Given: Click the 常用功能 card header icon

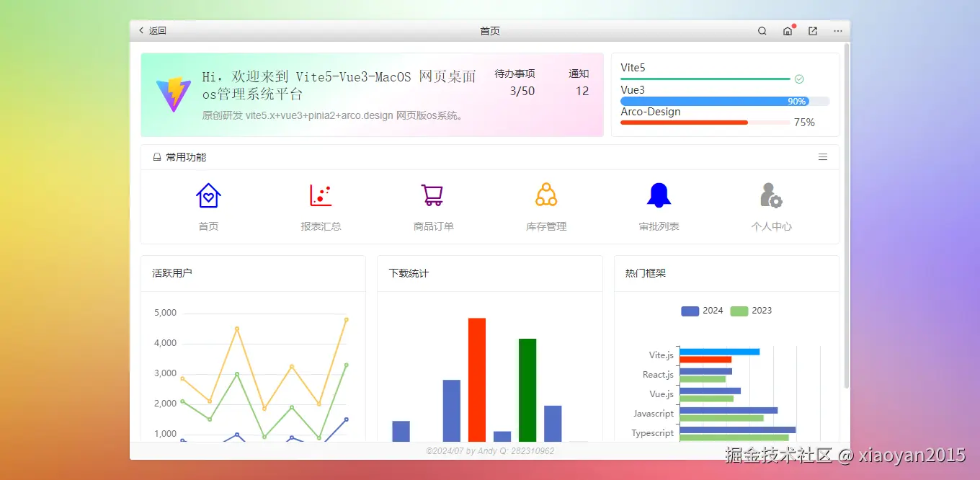Looking at the screenshot, I should pos(157,157).
